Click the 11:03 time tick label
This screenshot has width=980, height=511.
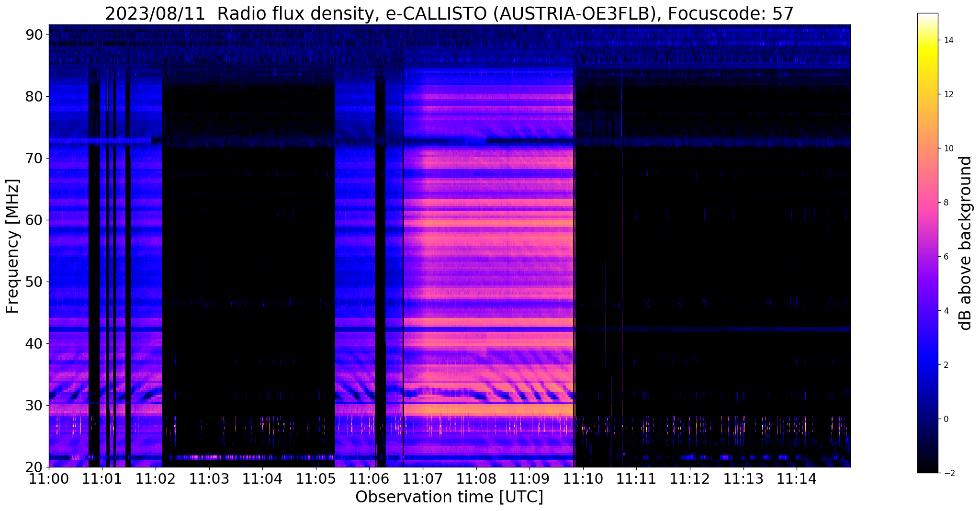[209, 478]
